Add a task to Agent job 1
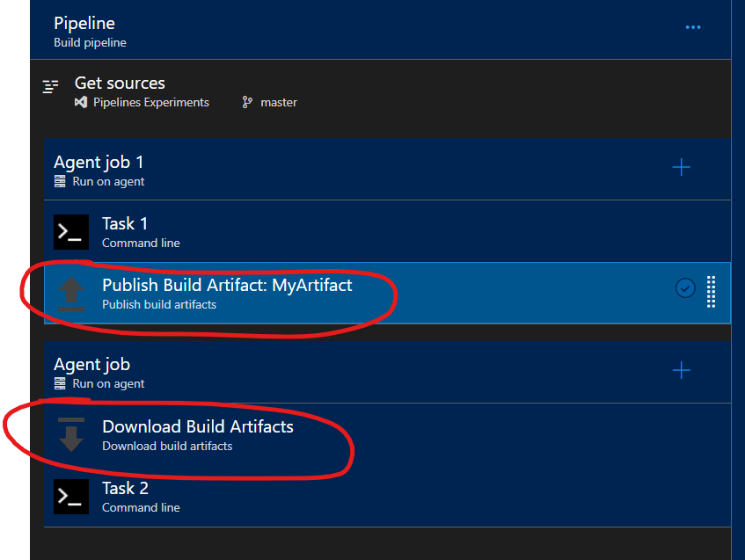Image resolution: width=745 pixels, height=560 pixels. pos(681,167)
